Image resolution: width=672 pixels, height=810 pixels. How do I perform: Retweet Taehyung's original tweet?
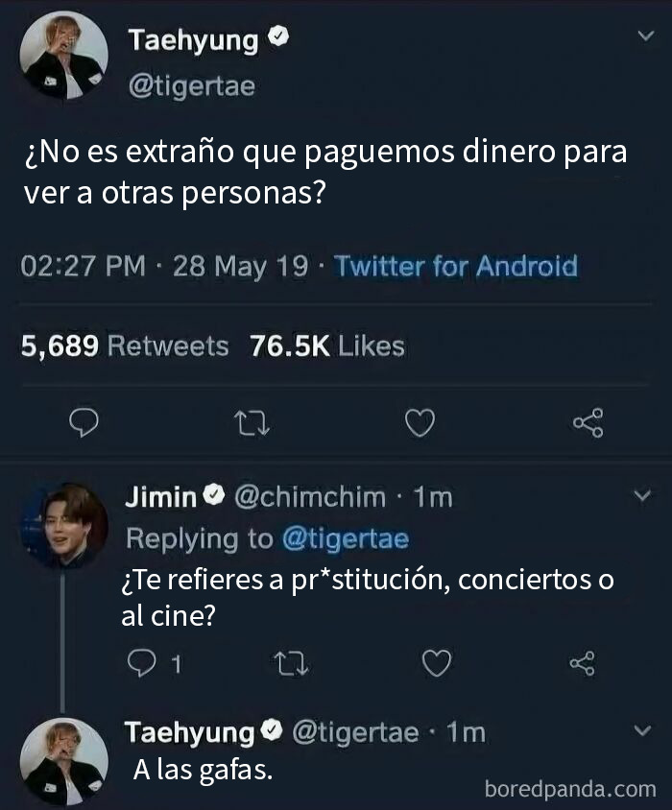point(252,420)
